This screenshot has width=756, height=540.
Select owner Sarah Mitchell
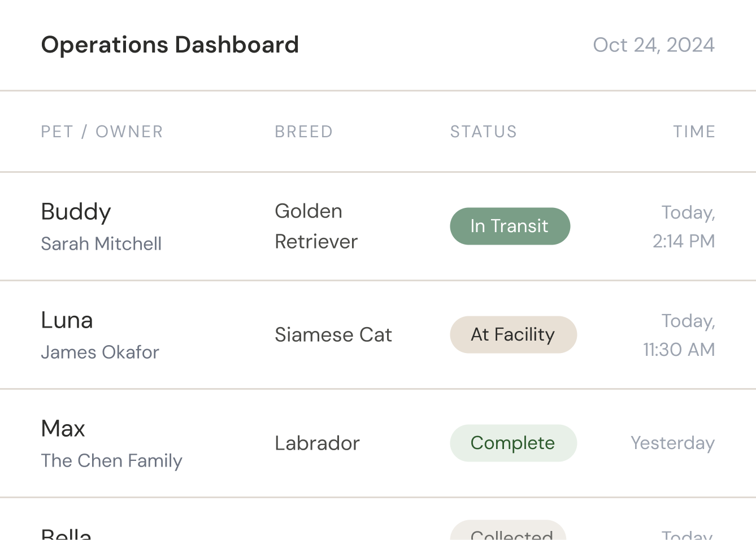pos(101,243)
